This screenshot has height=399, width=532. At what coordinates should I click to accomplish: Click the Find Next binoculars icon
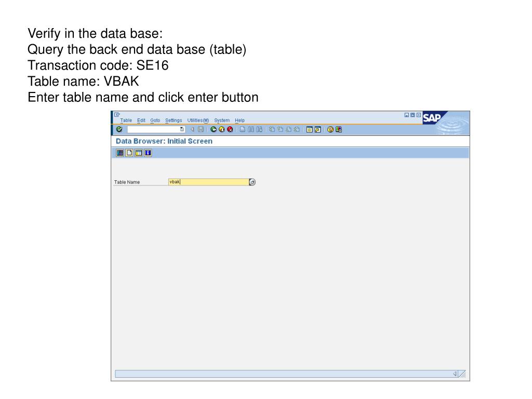[x=259, y=129]
